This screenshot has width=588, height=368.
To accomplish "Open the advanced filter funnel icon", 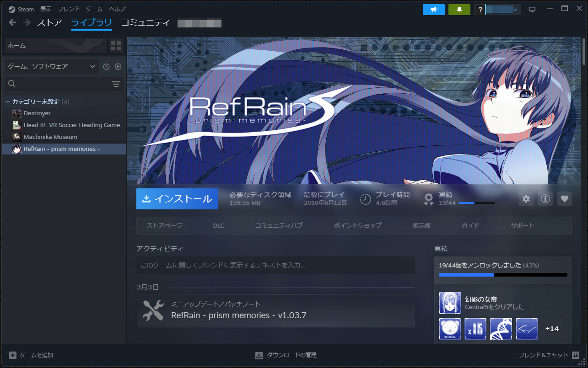I will point(116,84).
